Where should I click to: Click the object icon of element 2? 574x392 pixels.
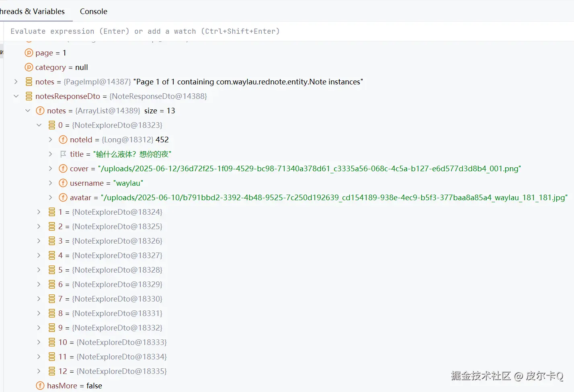pyautogui.click(x=52, y=226)
